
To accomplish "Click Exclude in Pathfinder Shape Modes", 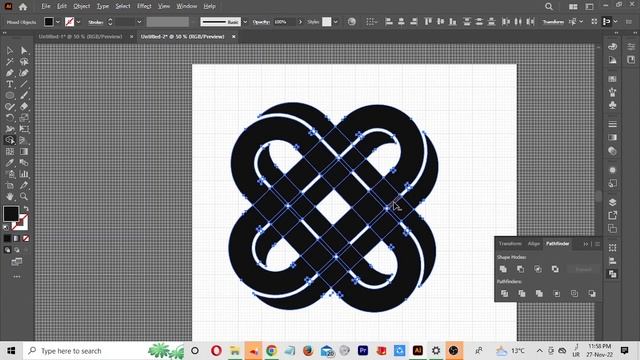I will pos(555,269).
